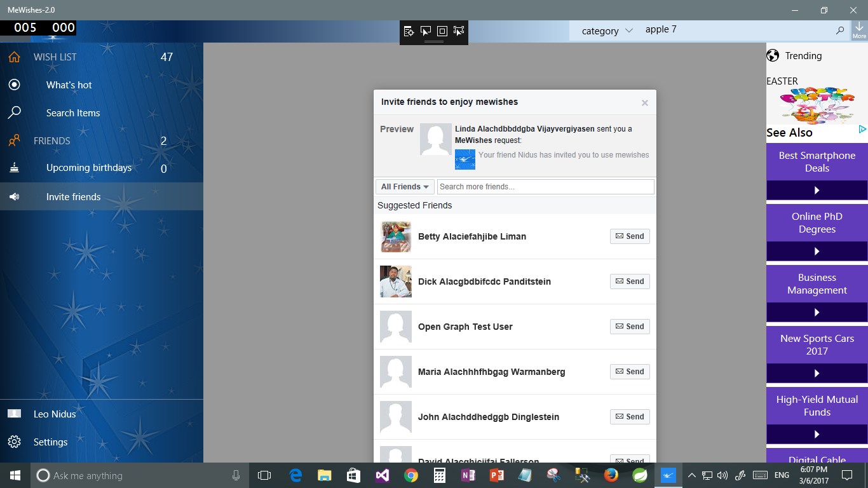Click the Suggested Friends heading
Viewport: 868px width, 488px height.
click(415, 205)
